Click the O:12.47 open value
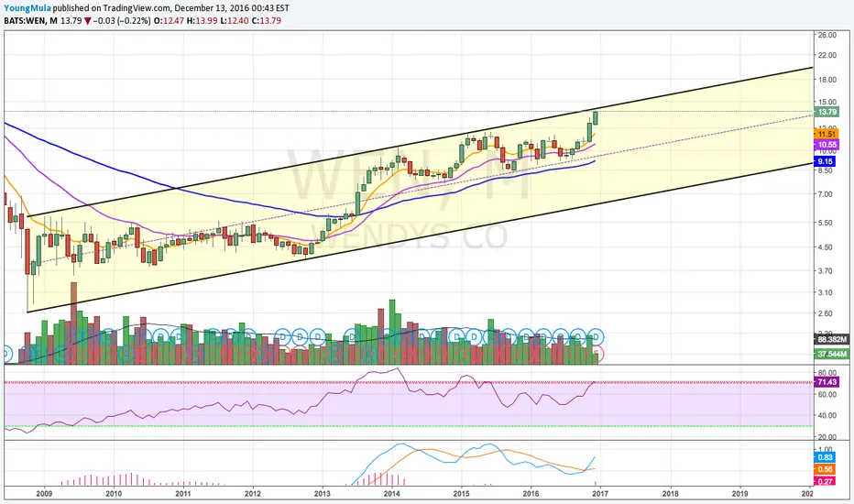Screen dimensions: 854x504 tap(169, 21)
